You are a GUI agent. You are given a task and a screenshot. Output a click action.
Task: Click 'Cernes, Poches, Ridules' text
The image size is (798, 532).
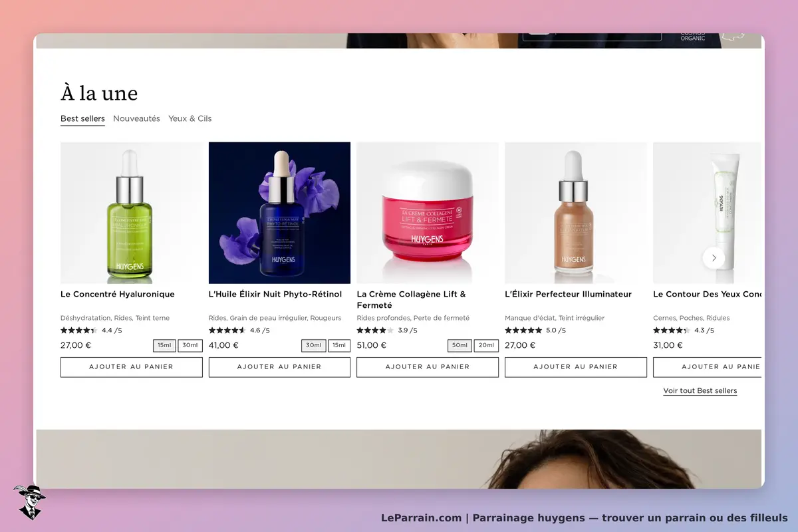pyautogui.click(x=692, y=318)
